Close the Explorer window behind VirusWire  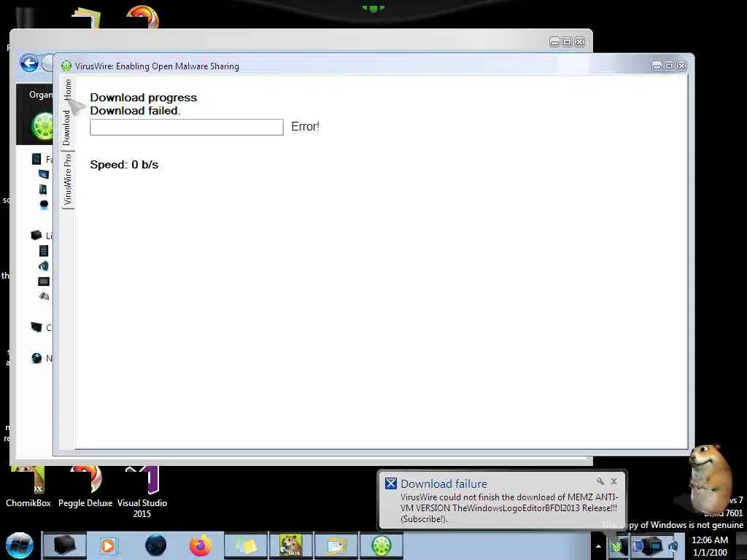pos(580,42)
